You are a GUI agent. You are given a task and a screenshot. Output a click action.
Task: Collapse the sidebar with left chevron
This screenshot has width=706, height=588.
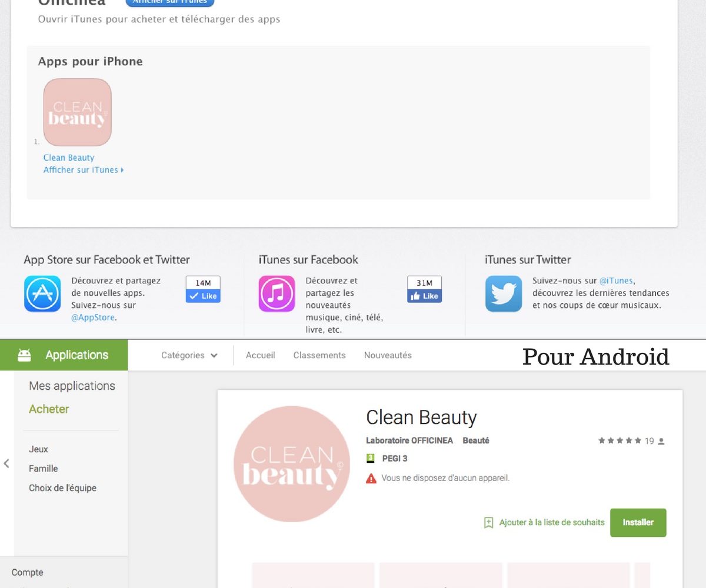pyautogui.click(x=6, y=463)
